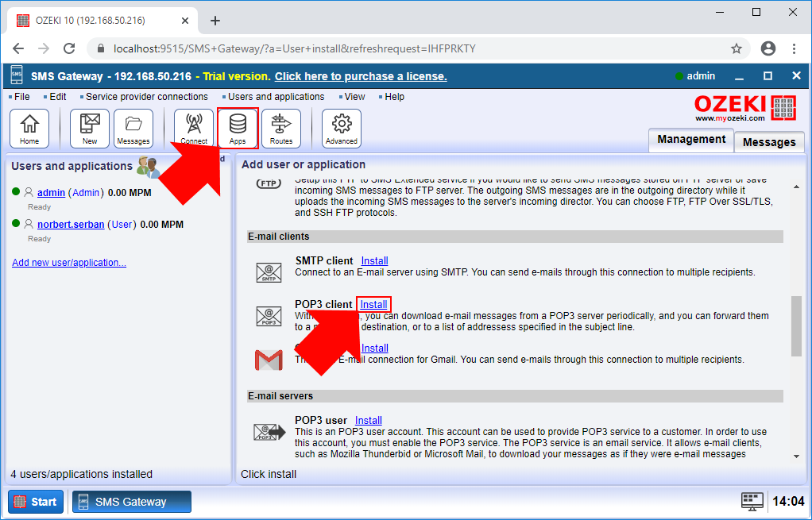
Task: Install the POP3 client
Action: pyautogui.click(x=374, y=305)
